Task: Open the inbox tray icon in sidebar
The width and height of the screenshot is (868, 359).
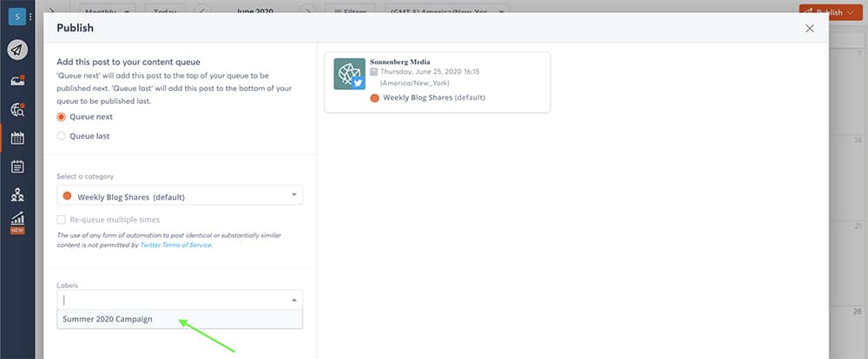Action: pos(17,82)
